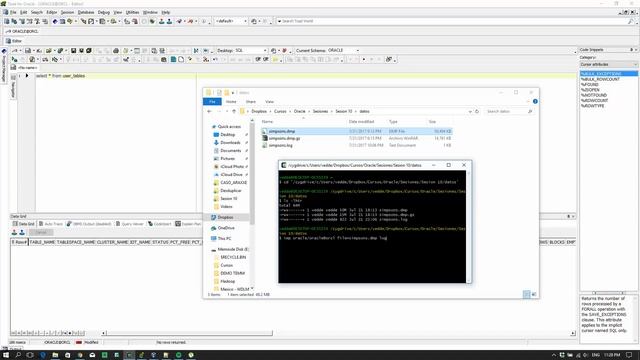The height and width of the screenshot is (360, 640).
Task: Select %ROWTYPE snippet in Code Snippets
Action: (x=592, y=106)
